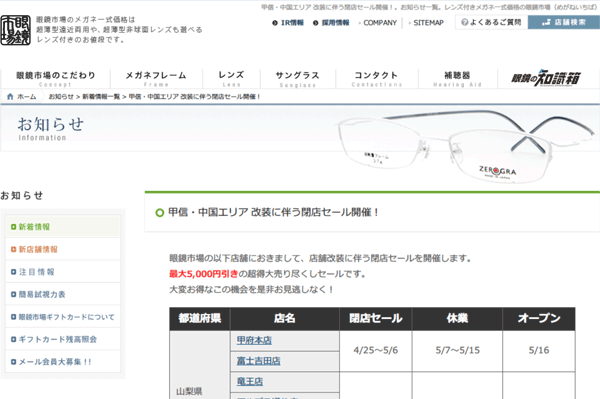The image size is (600, 399).
Task: Click the ZEROGRA glasses banner image
Action: point(466,147)
